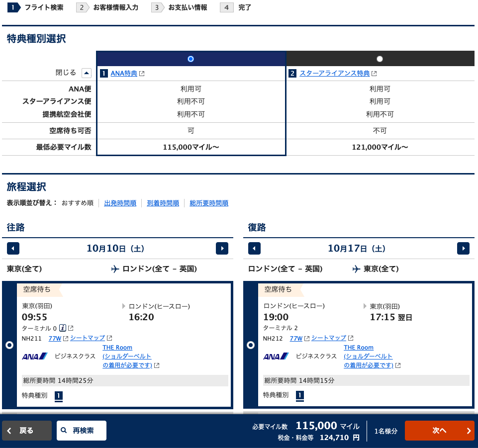
Task: Select the ANA特典 award type radio button
Action: (191, 59)
